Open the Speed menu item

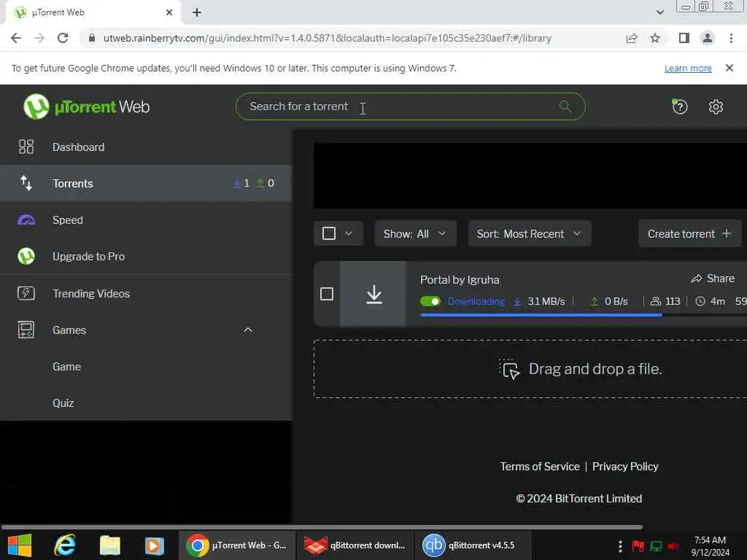click(146, 220)
